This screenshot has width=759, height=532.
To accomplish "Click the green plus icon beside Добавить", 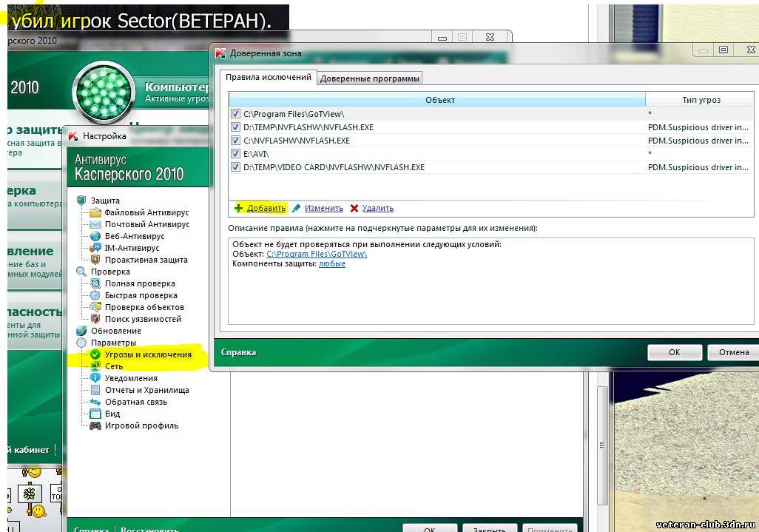I will point(238,208).
